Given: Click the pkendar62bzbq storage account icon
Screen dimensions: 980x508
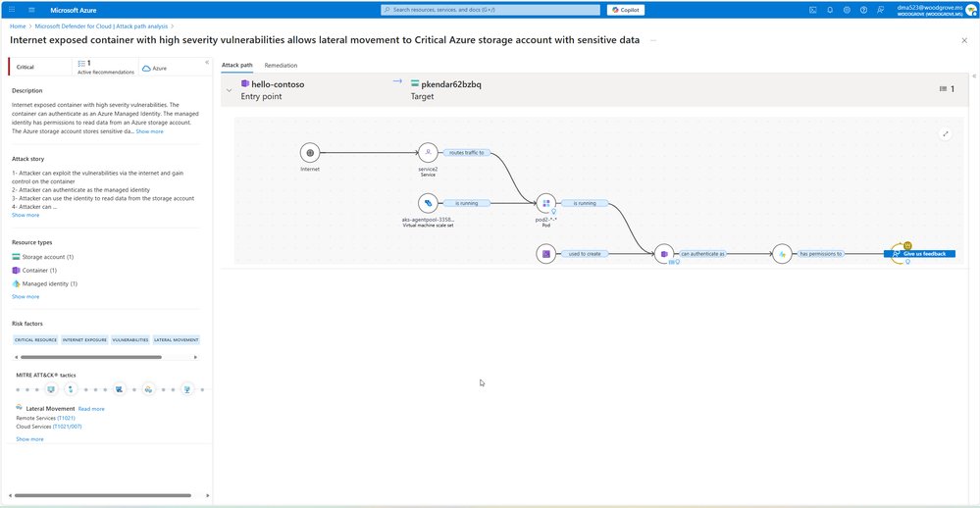Looking at the screenshot, I should (414, 83).
